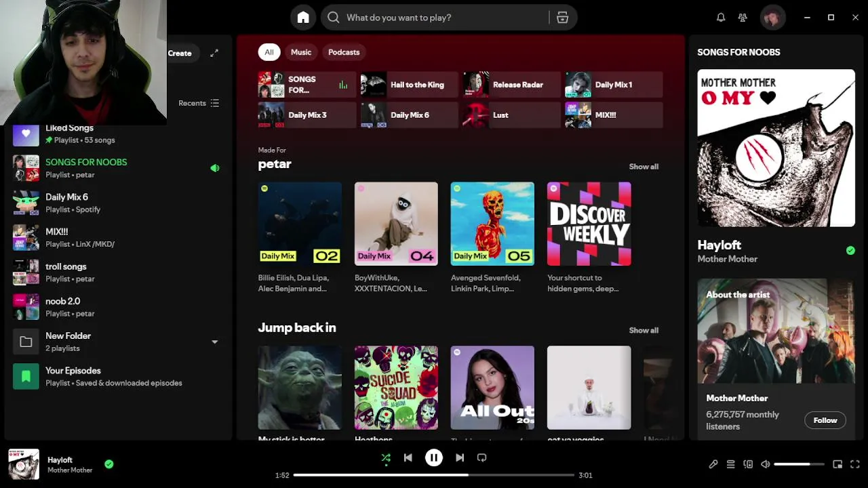This screenshot has width=868, height=488.
Task: Open the About the artist card
Action: point(776,359)
